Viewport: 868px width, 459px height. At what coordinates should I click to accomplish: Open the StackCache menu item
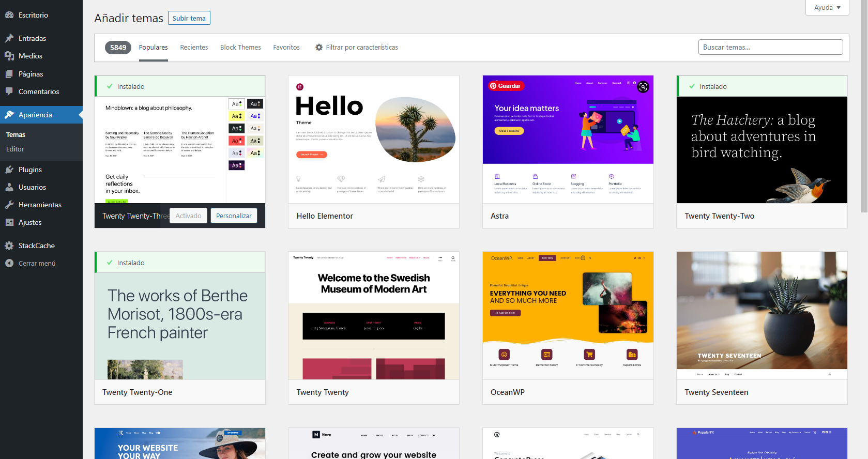tap(41, 246)
